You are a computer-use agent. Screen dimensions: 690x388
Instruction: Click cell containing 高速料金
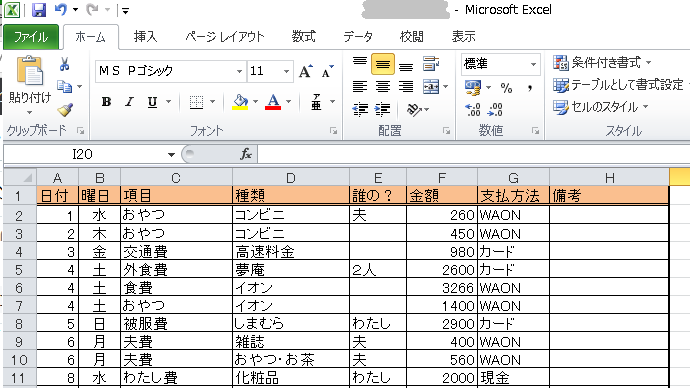290,252
